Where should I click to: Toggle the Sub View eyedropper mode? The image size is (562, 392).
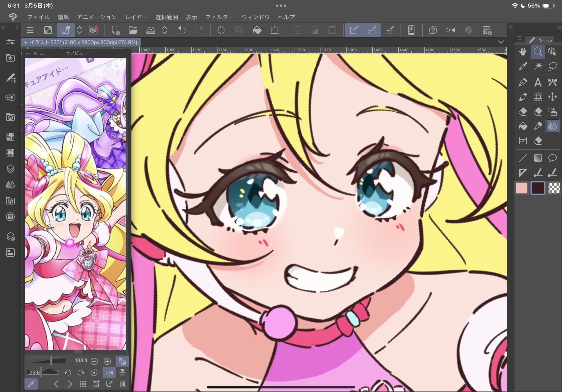pos(31,384)
